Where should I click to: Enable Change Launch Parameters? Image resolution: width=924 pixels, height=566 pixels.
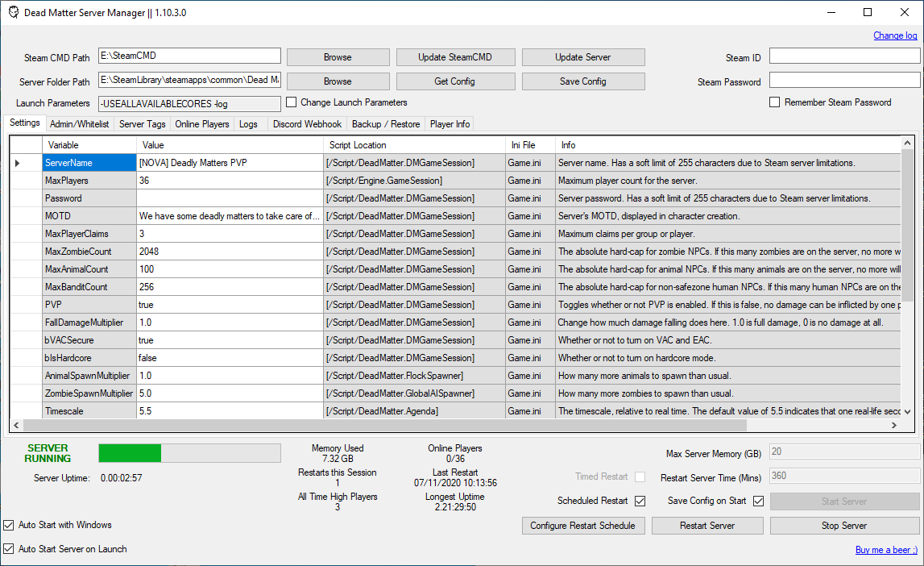(292, 102)
